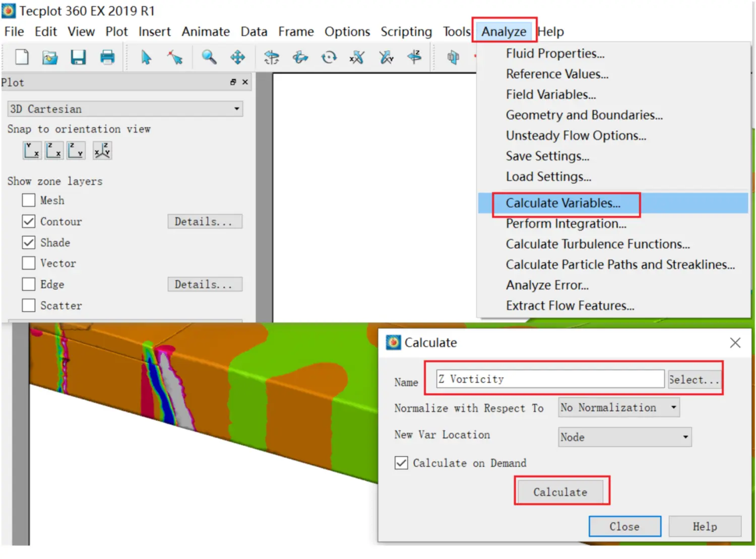Viewport: 756px width, 559px height.
Task: Open the Animate menu
Action: click(206, 32)
